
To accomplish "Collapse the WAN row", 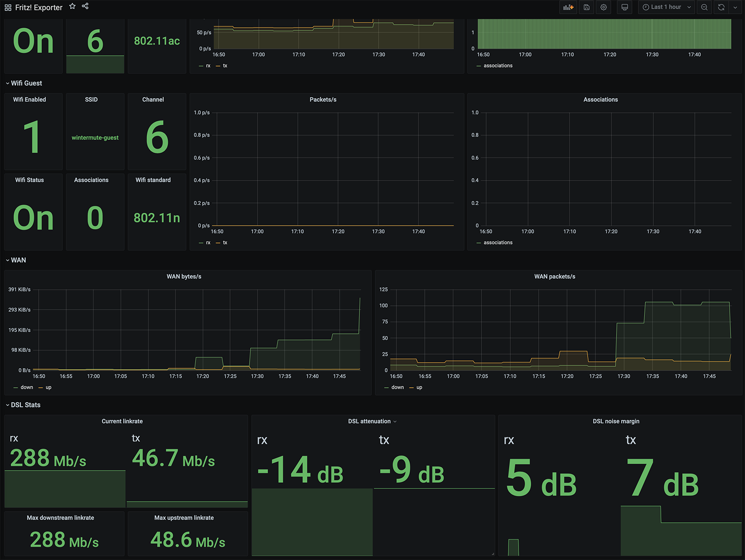I will point(16,260).
